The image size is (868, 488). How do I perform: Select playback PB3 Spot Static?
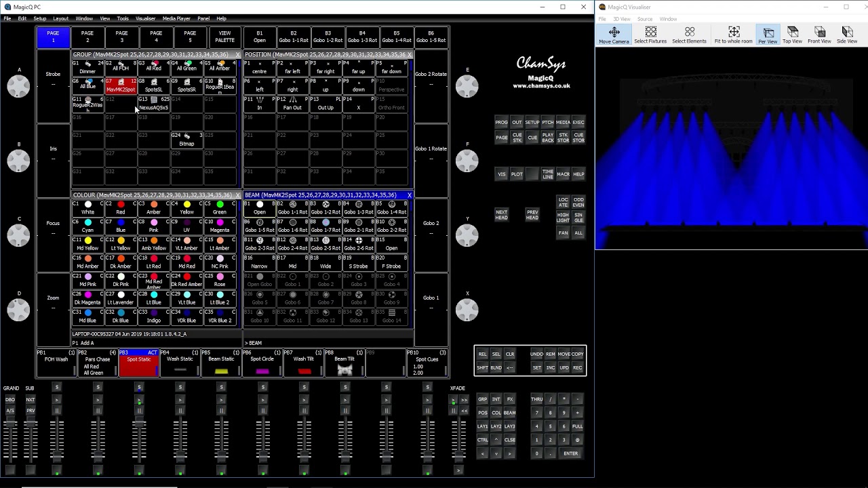138,363
